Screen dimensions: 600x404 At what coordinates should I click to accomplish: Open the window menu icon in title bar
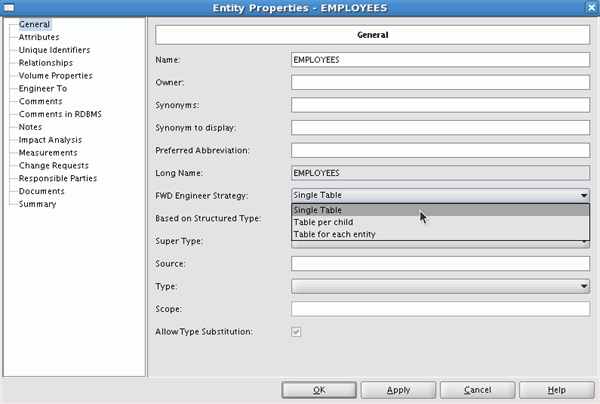coord(8,8)
